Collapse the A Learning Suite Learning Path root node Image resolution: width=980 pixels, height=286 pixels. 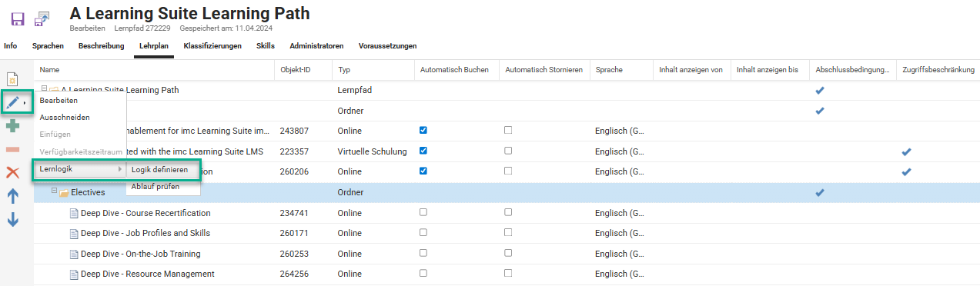pos(45,89)
